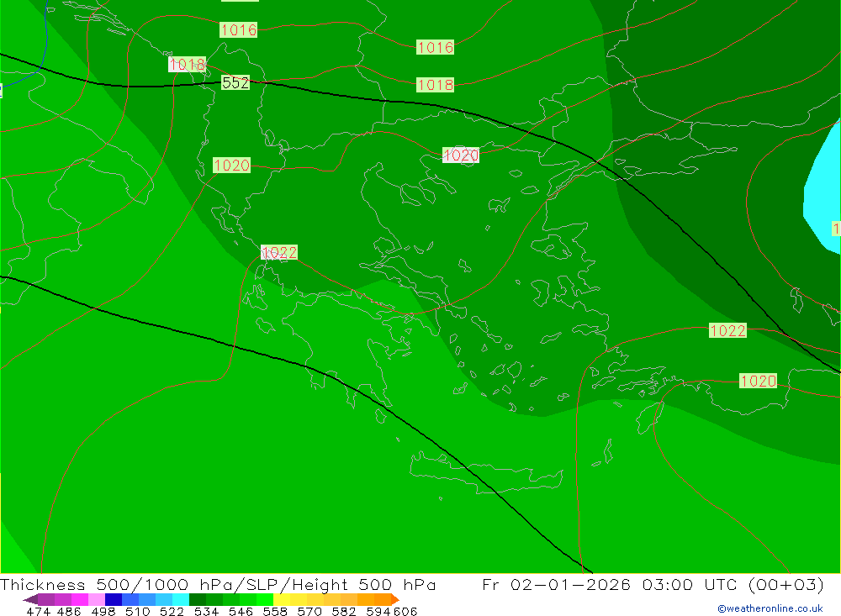Click the 1020 label directly below the green 1022
Viewport: 841px width, 616px height.
click(x=758, y=381)
